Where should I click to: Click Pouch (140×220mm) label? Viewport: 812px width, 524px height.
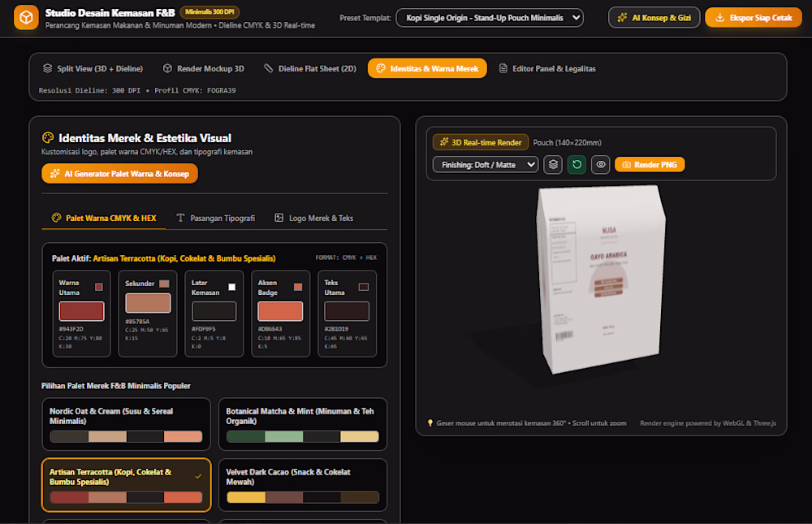click(x=567, y=142)
